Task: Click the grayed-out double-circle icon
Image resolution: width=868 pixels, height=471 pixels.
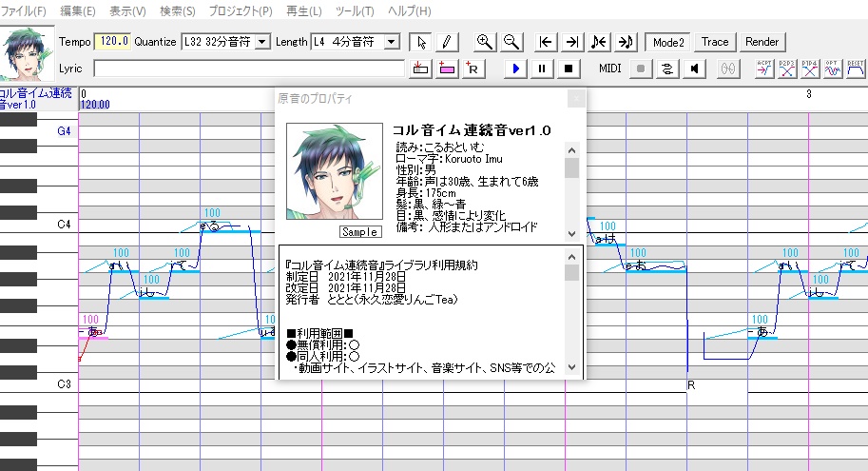Action: 728,69
